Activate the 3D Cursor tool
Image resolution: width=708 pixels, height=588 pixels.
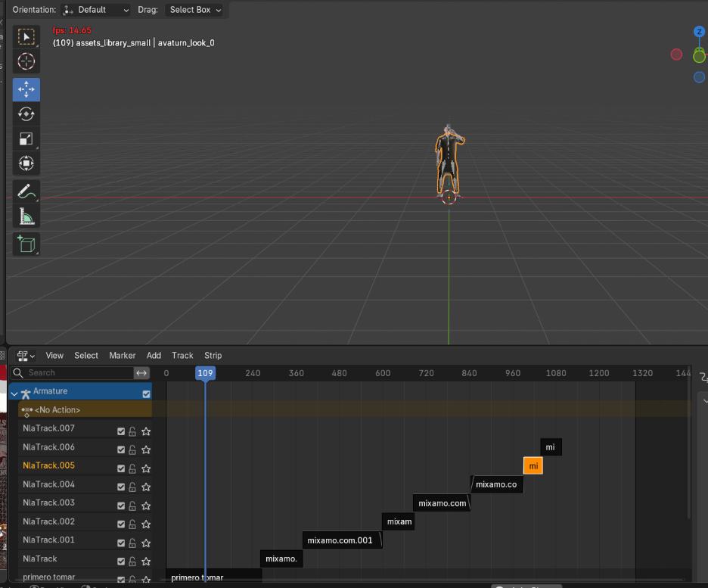point(26,62)
